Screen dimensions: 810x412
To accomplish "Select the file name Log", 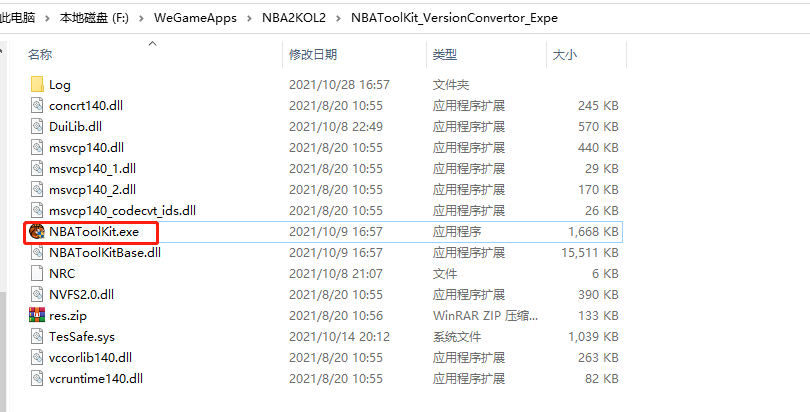I will [x=60, y=85].
